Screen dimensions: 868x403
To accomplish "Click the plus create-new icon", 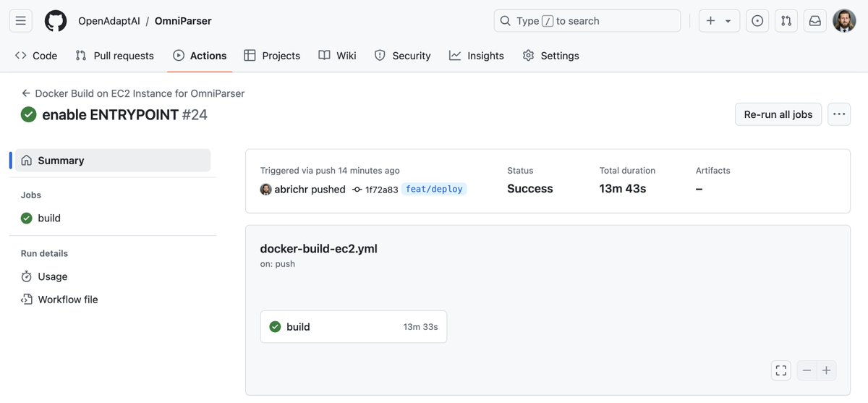I will click(710, 21).
